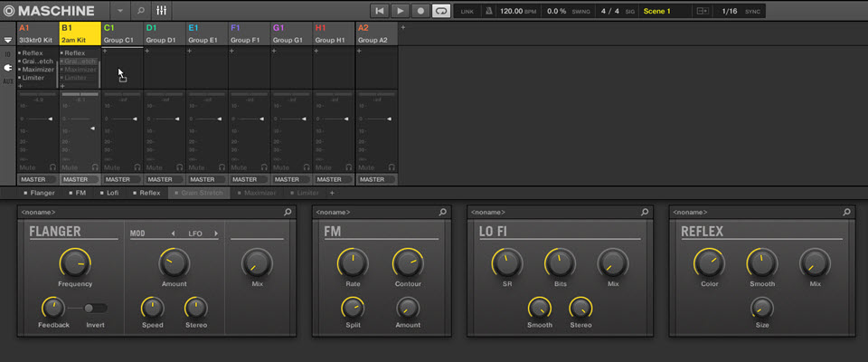Cue Group H1 with the headphone icon
Viewport: 868px width, 362px height.
coord(349,167)
